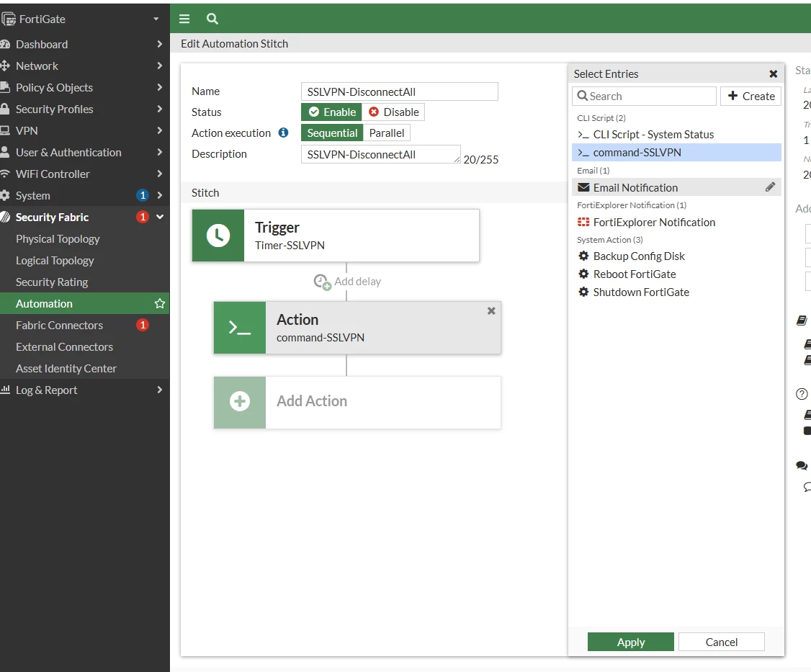Click the System blue notification badge
The width and height of the screenshot is (811, 672).
pyautogui.click(x=143, y=195)
